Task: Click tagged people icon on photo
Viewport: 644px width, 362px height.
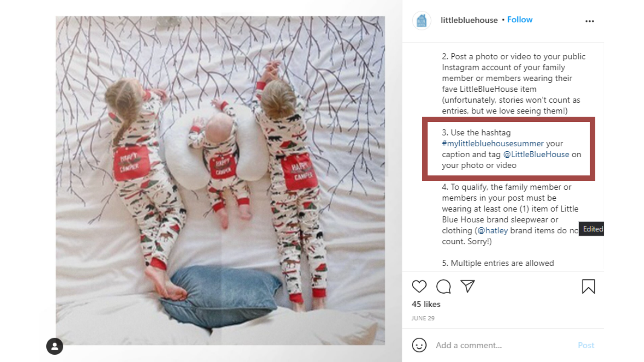Action: tap(55, 346)
